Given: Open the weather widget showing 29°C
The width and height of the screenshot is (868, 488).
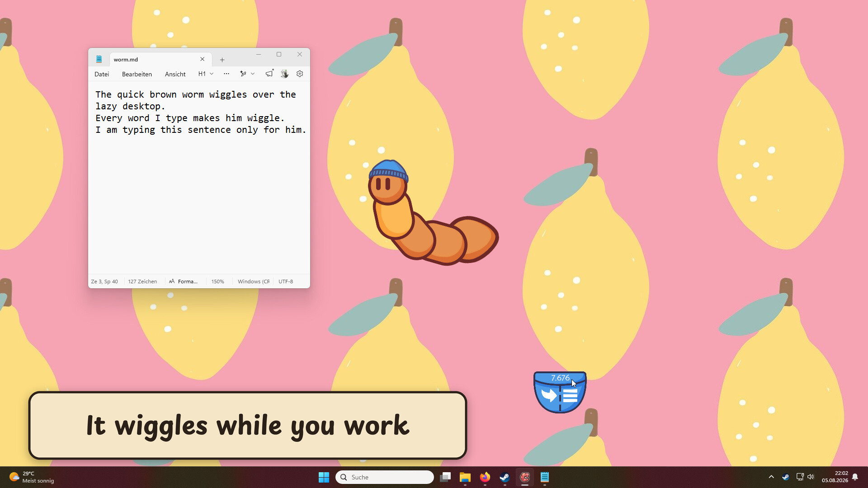Looking at the screenshot, I should 32,477.
